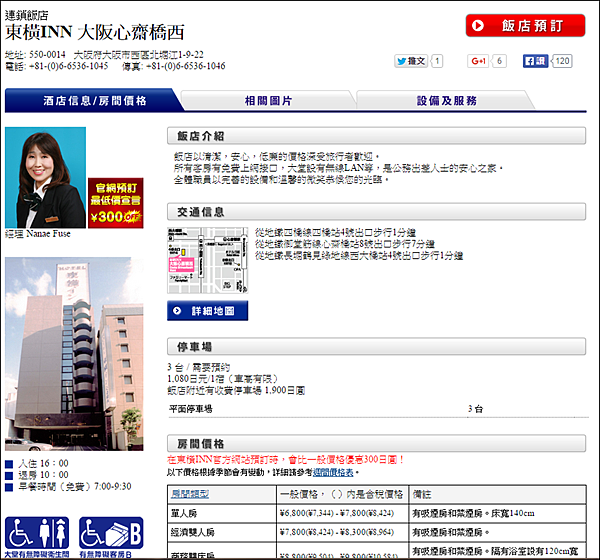Select the 酒店信息/房間價格 tab

pos(95,101)
